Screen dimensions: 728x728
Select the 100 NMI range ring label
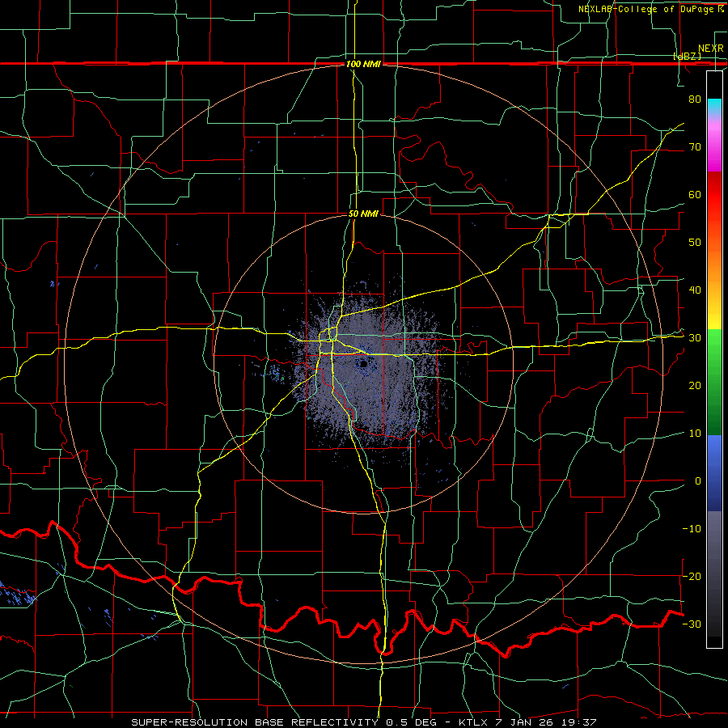[x=363, y=64]
